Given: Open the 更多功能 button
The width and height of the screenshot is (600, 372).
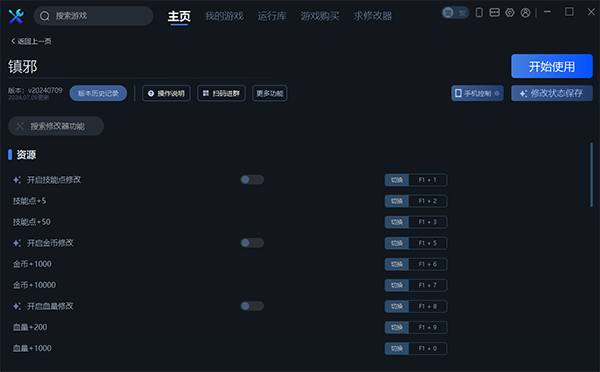Looking at the screenshot, I should 270,93.
